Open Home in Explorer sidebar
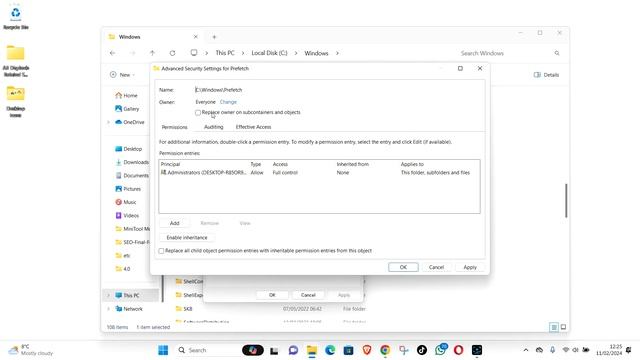This screenshot has width=640, height=360. 127,95
